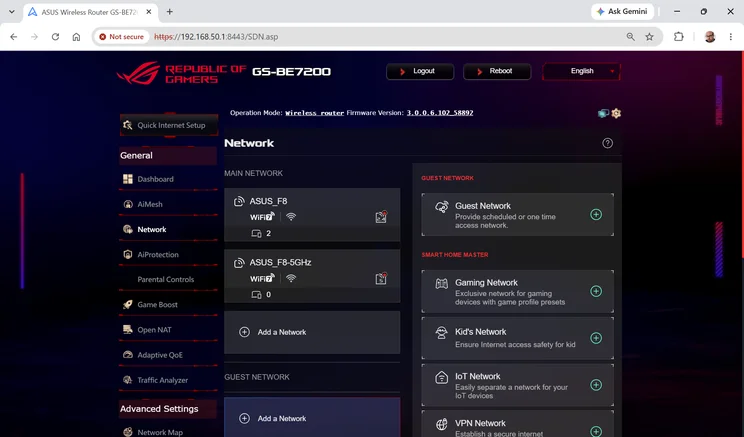Click the IoT Network card icon

pos(442,378)
